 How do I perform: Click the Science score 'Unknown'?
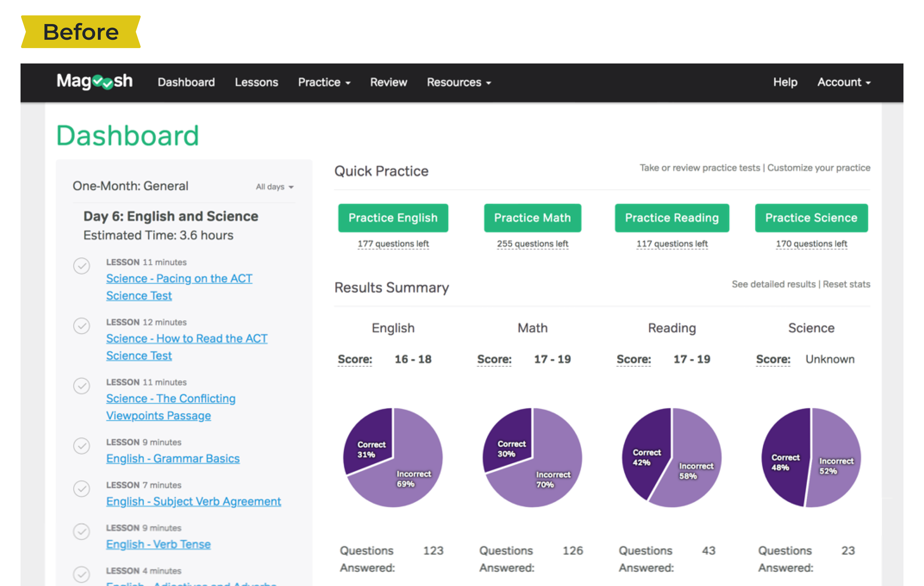pos(830,359)
